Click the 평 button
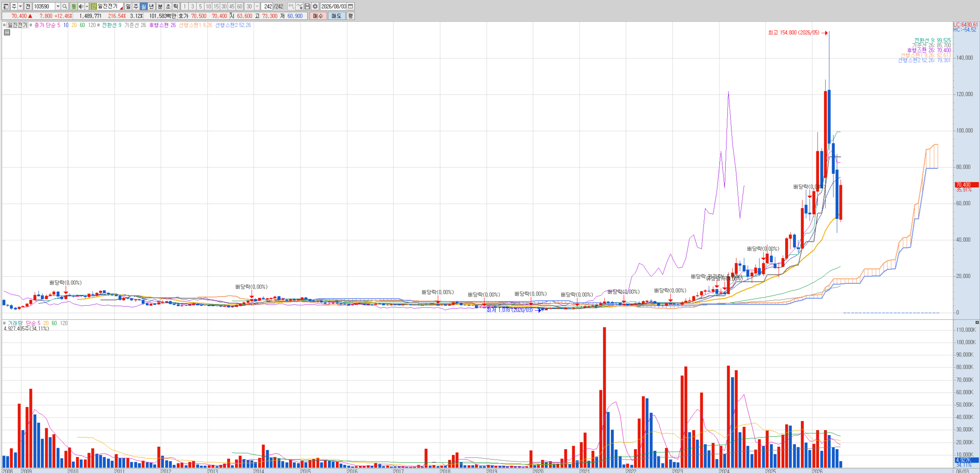The width and height of the screenshot is (980, 473). 350,16
